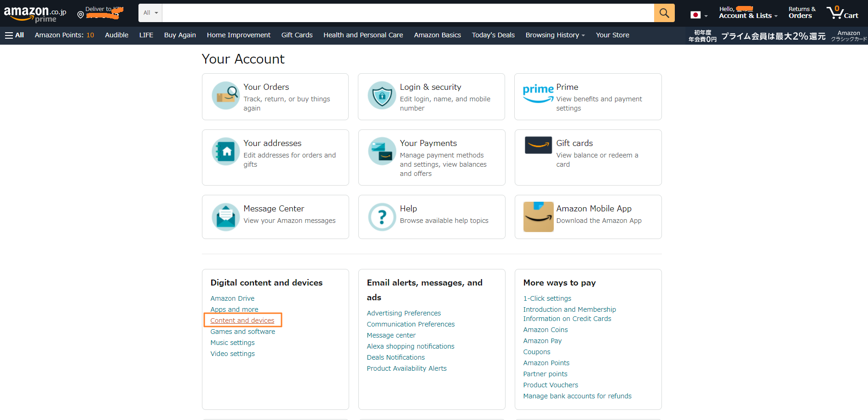Open the search category All dropdown
This screenshot has width=868, height=420.
click(x=150, y=13)
